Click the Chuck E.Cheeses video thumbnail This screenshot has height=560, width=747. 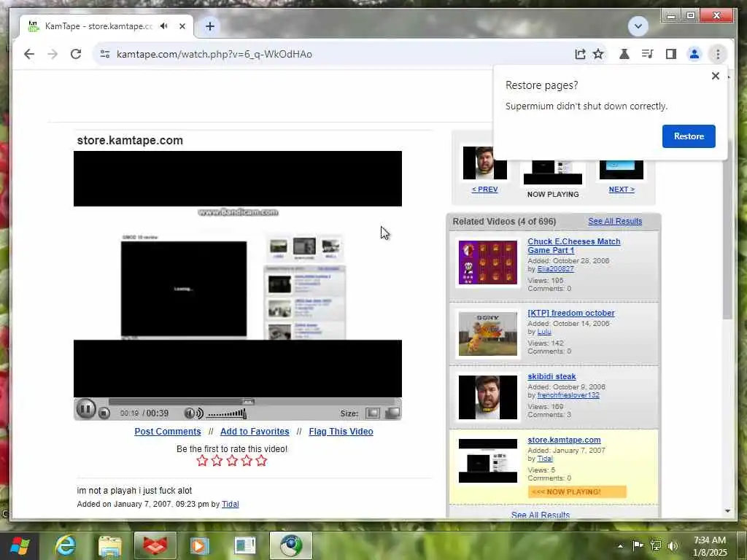[488, 262]
